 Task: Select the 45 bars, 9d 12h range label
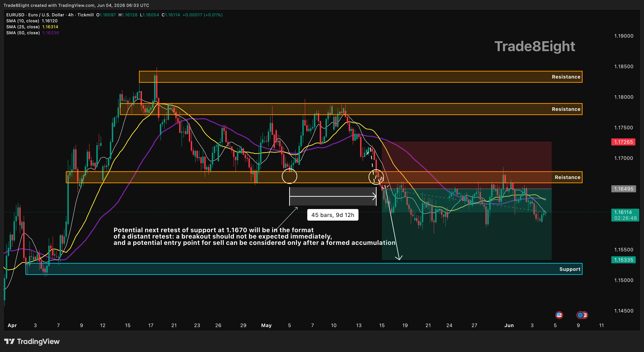pyautogui.click(x=333, y=215)
